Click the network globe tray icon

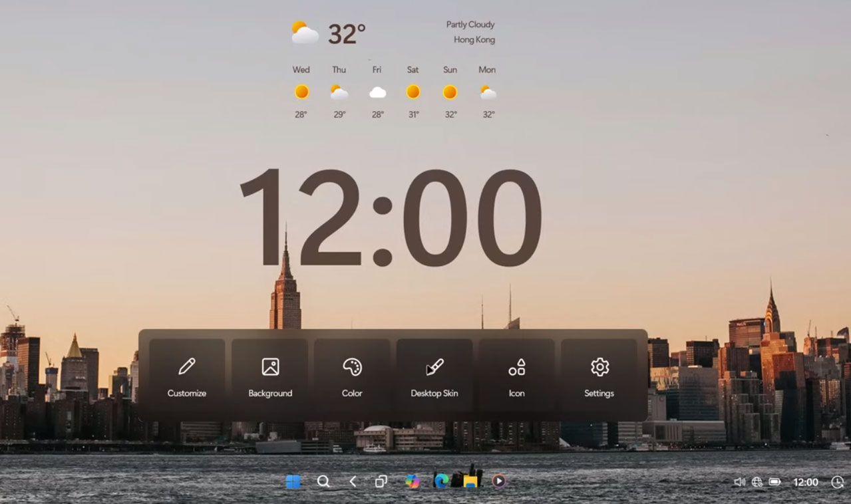coord(757,482)
